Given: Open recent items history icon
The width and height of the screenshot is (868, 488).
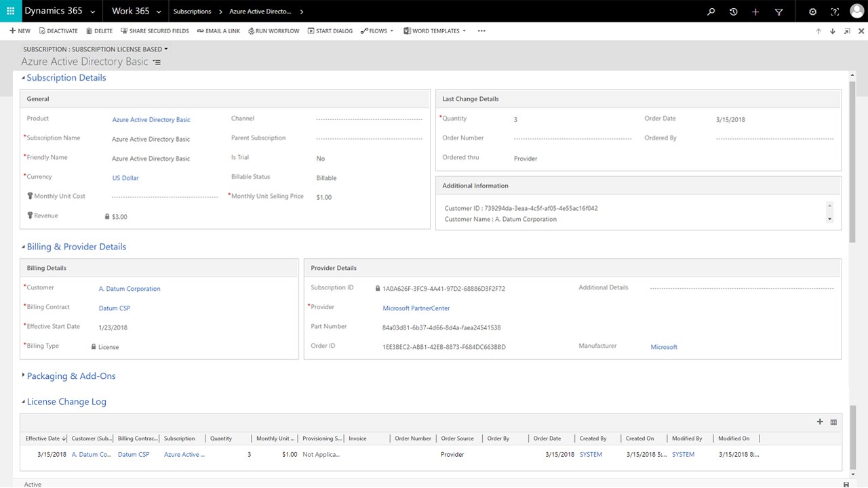Looking at the screenshot, I should [x=733, y=12].
